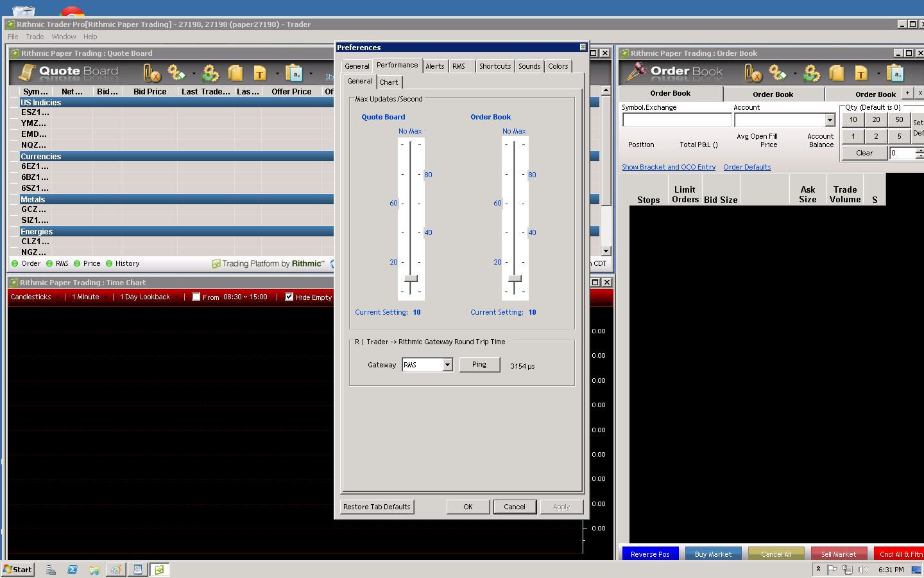
Task: Click the paperclip detach icon in Order Book toolbar
Action: click(753, 73)
